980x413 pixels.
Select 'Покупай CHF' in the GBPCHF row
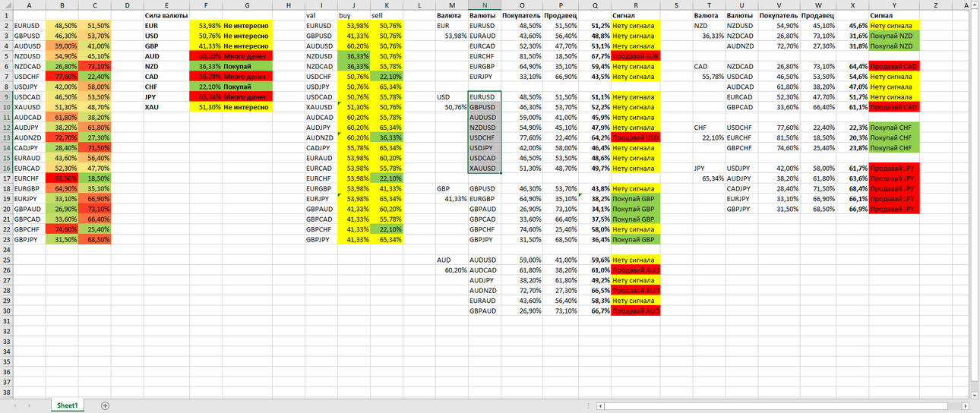click(893, 148)
